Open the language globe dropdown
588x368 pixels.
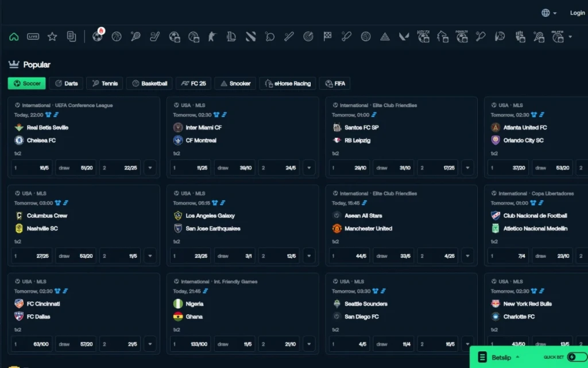tap(547, 12)
